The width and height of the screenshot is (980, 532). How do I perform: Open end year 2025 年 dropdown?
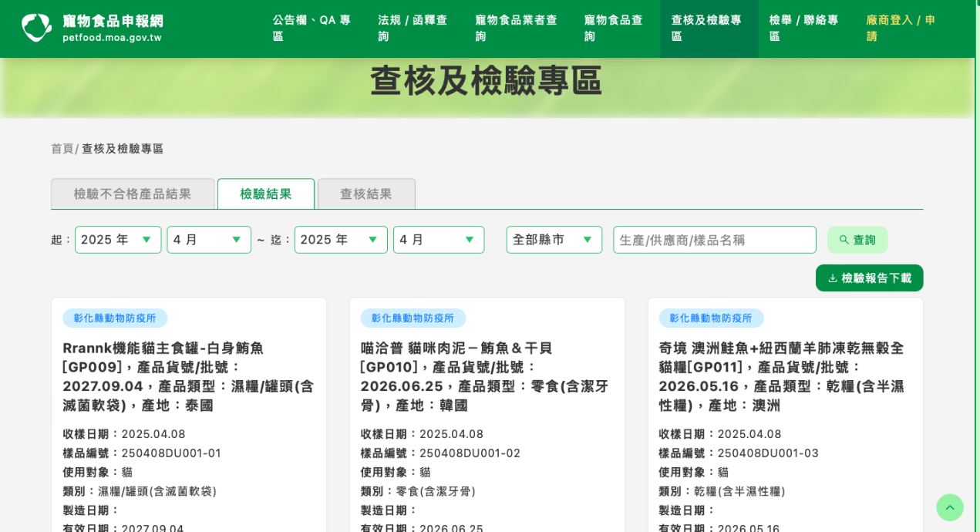(x=341, y=240)
